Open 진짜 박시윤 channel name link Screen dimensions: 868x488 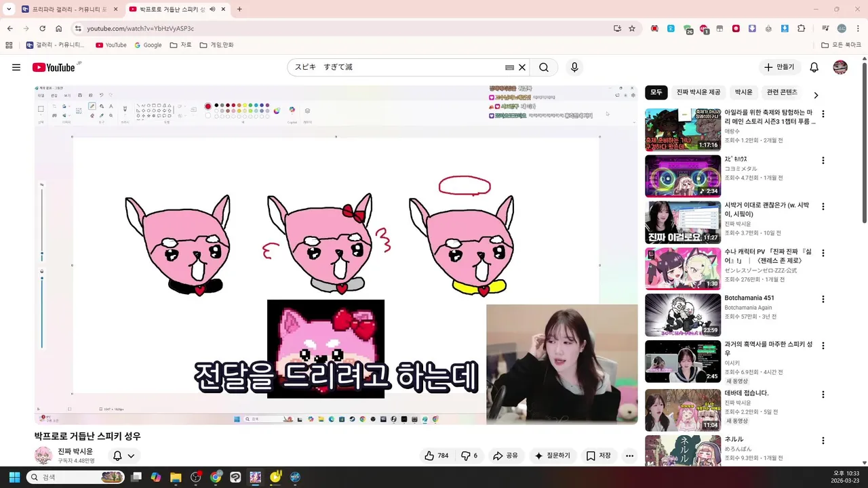75,451
